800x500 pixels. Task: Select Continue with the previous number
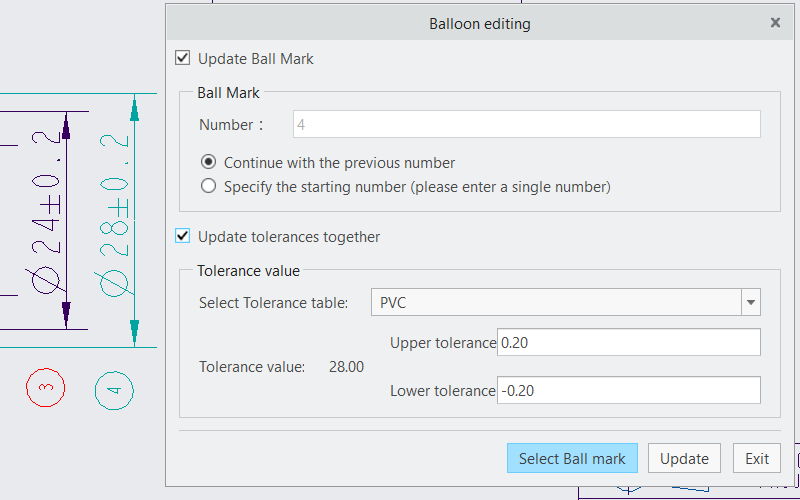208,162
